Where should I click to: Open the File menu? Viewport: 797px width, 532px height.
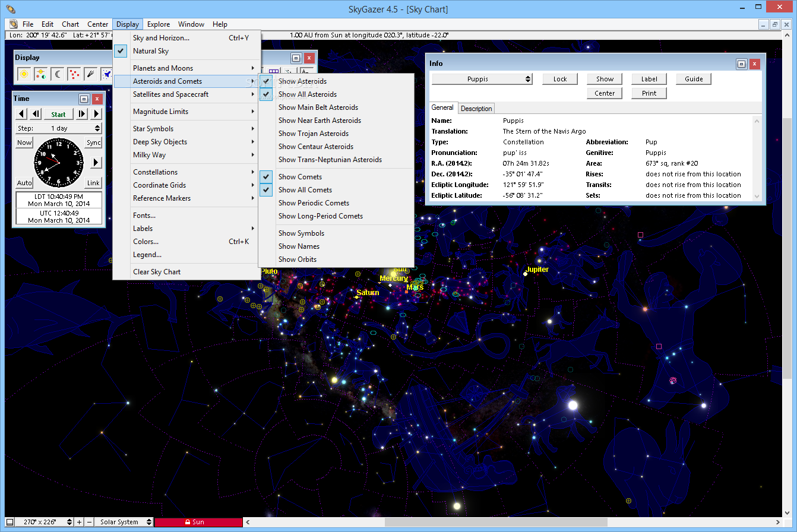coord(28,24)
